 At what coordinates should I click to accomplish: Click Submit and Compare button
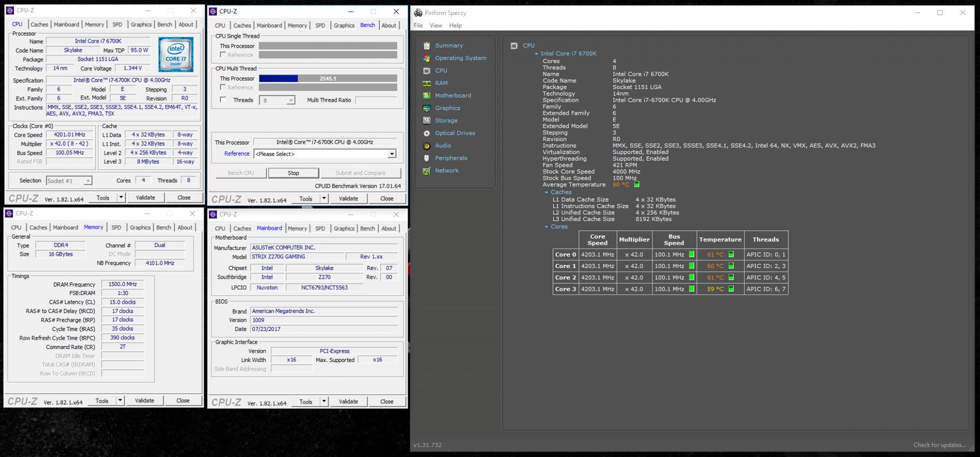coord(361,173)
